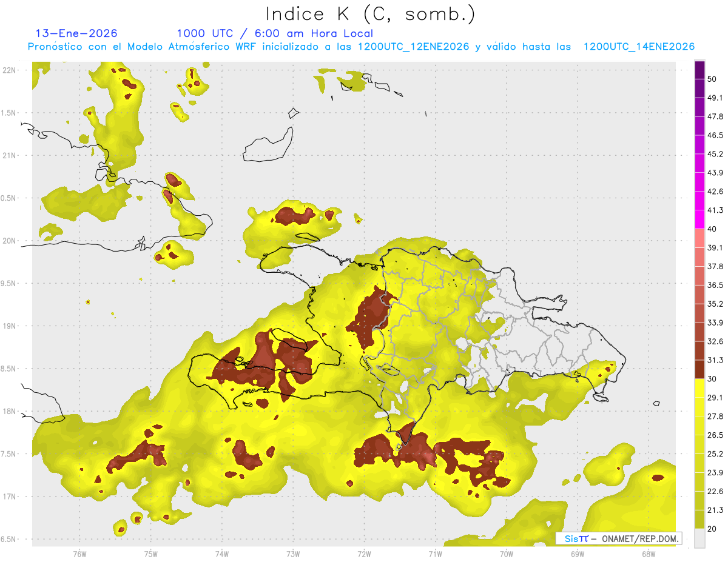The image size is (728, 562).
Task: Click the '37.8' color scale value
Action: click(715, 267)
